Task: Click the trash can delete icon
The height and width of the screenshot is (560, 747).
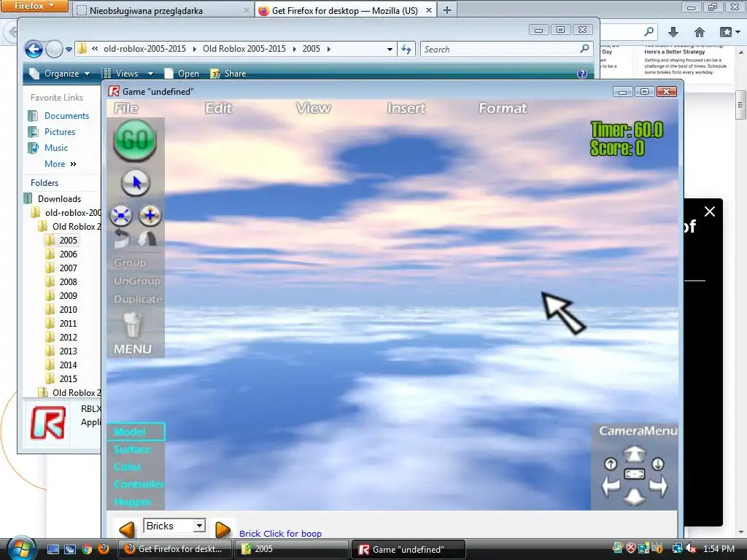Action: point(133,324)
